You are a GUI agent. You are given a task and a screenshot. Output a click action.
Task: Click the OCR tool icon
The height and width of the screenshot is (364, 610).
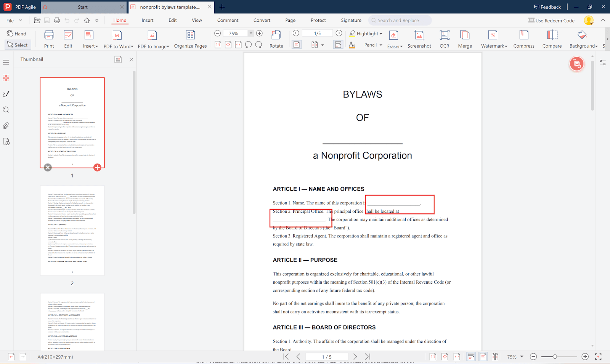(x=444, y=35)
